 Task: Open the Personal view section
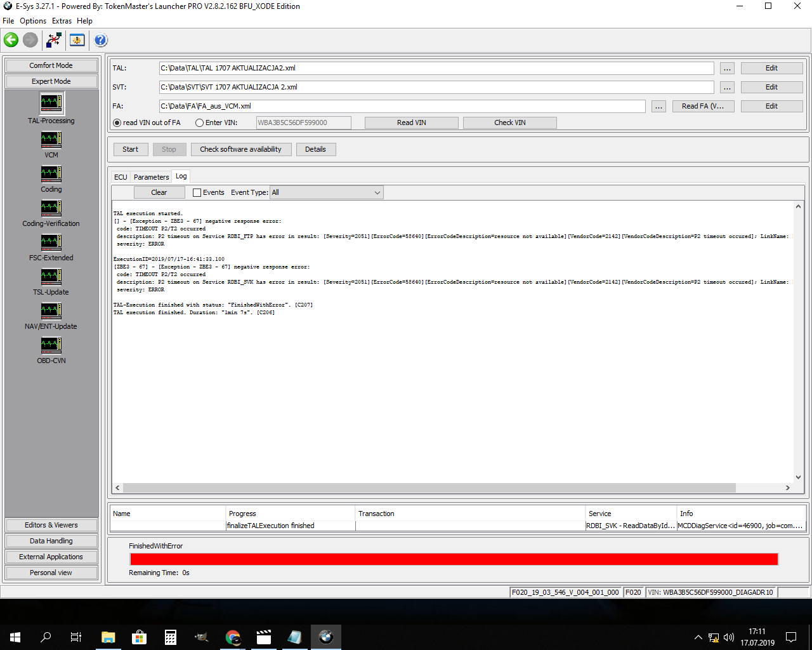coord(51,573)
